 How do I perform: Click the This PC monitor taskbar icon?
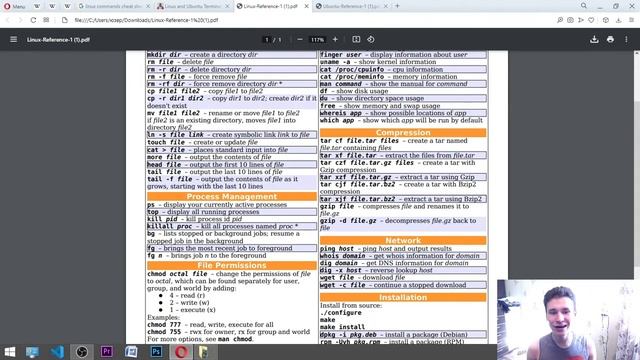tap(32, 352)
